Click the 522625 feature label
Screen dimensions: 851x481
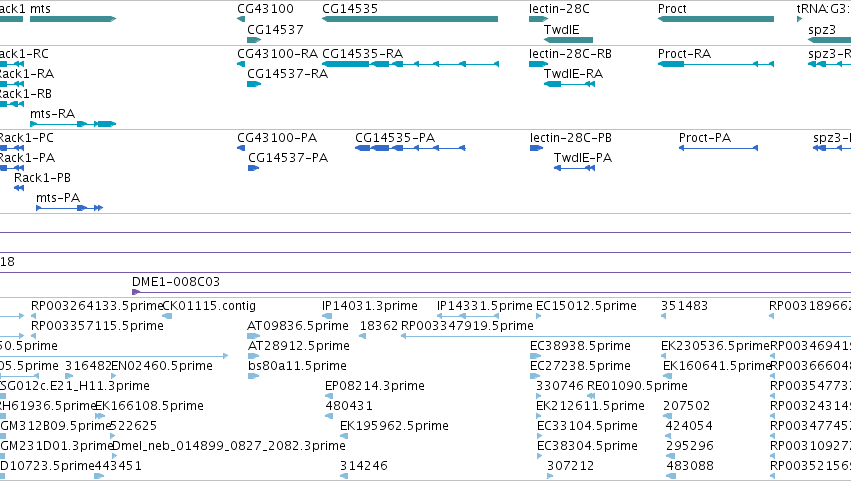pos(134,426)
